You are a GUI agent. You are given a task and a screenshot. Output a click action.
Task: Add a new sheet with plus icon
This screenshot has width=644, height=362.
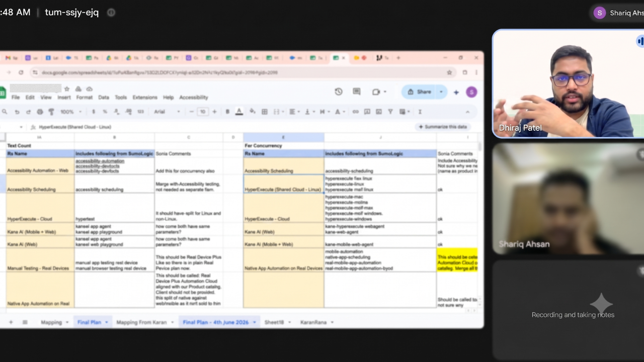pos(11,322)
